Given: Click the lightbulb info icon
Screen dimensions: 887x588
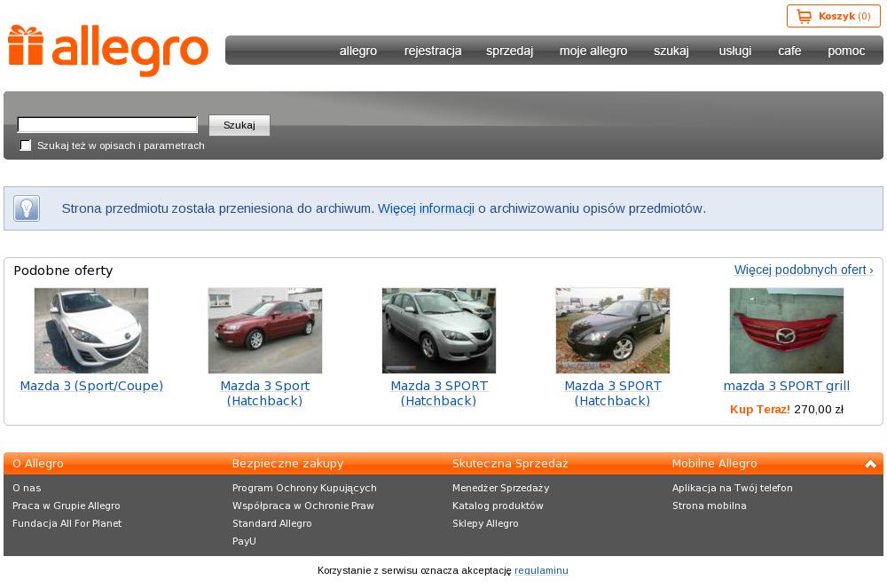Looking at the screenshot, I should click(27, 208).
